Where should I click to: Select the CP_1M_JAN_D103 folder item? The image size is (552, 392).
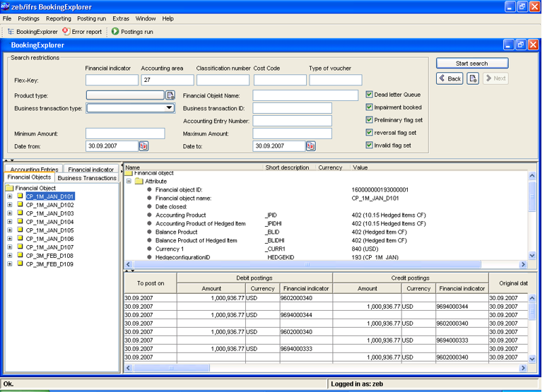(49, 213)
